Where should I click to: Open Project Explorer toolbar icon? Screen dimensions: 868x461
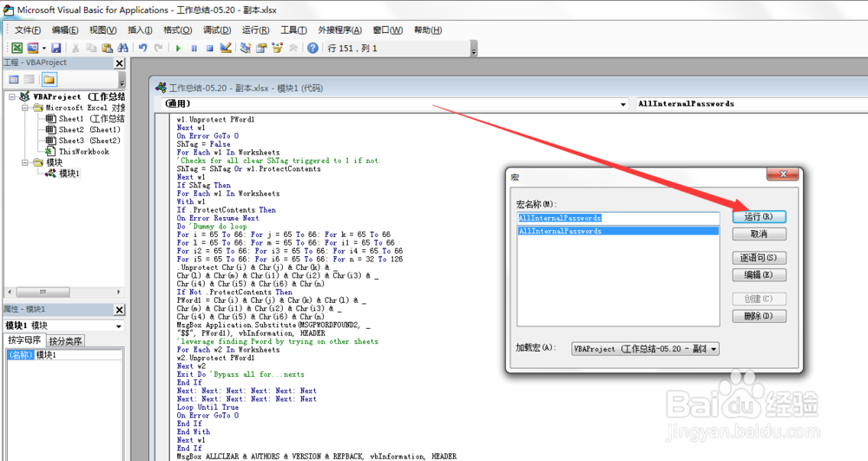(246, 48)
